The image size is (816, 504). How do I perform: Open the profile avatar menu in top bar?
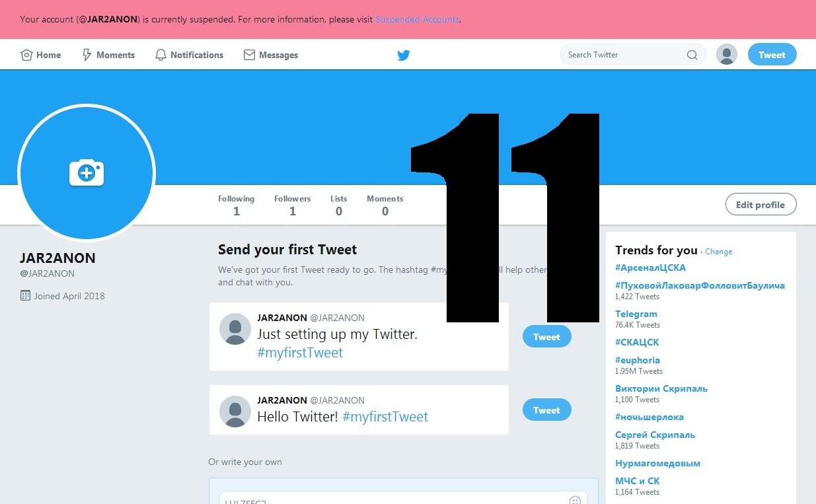(x=727, y=55)
